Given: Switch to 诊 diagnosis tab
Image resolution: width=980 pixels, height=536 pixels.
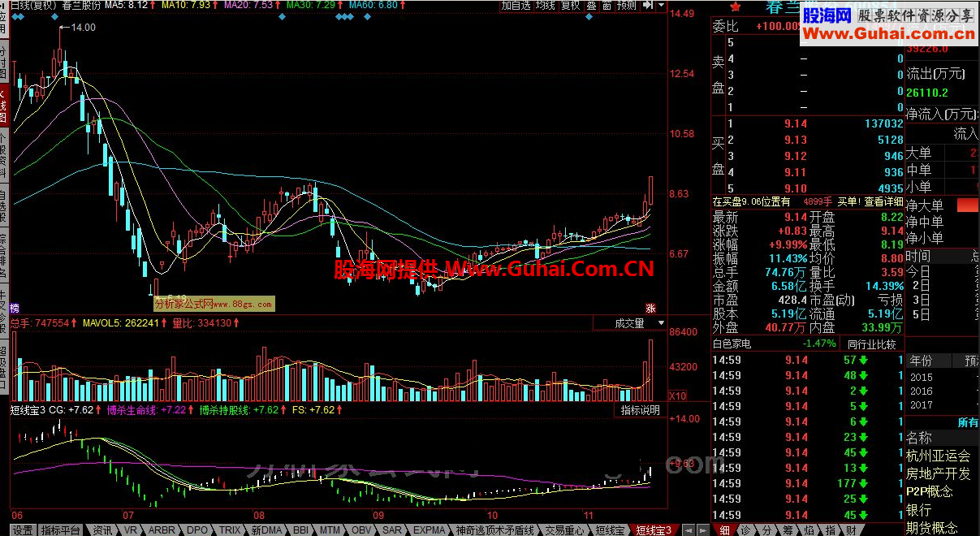Looking at the screenshot, I should [745, 530].
